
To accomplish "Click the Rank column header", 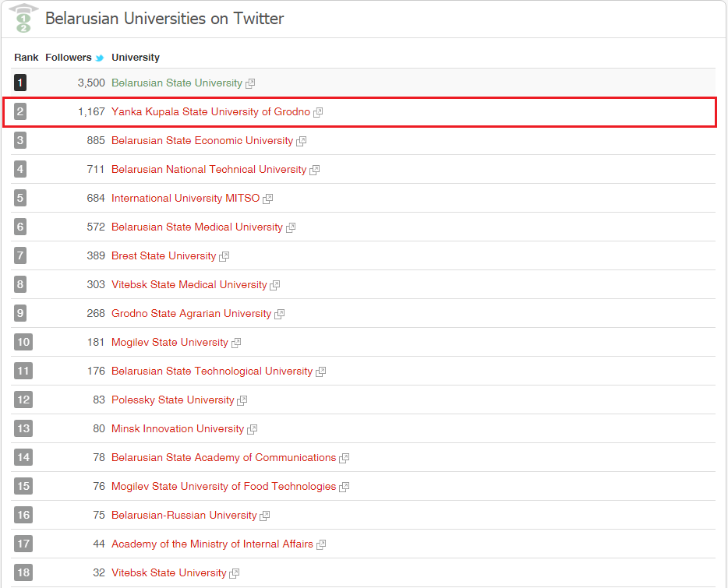I will [x=27, y=58].
